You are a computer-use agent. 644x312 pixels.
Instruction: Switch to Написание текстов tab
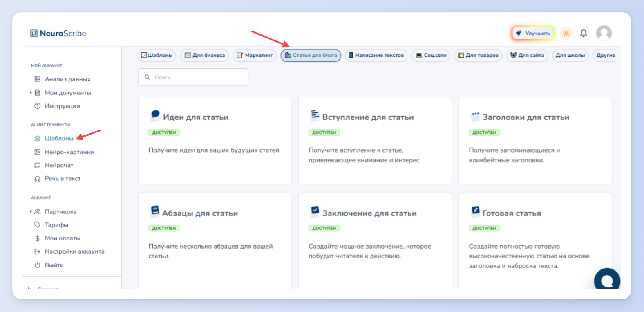click(376, 55)
